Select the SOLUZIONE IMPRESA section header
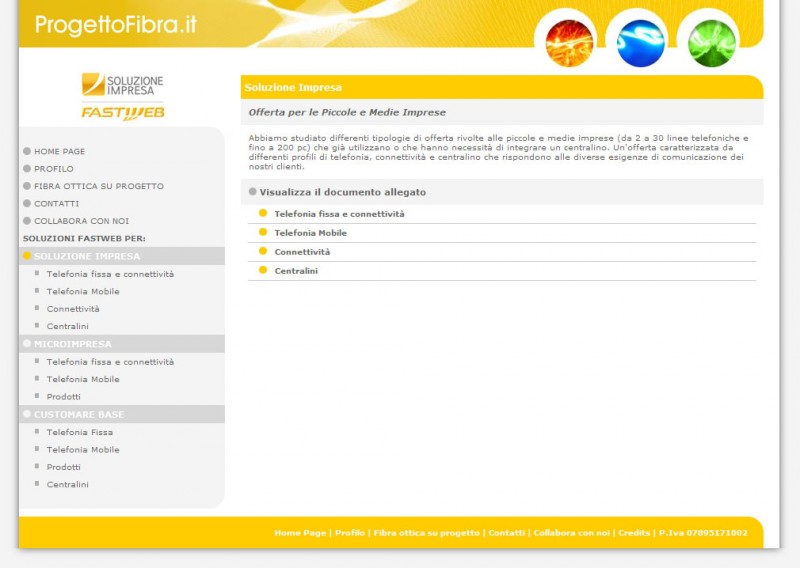Viewport: 800px width, 568px height. (122, 256)
